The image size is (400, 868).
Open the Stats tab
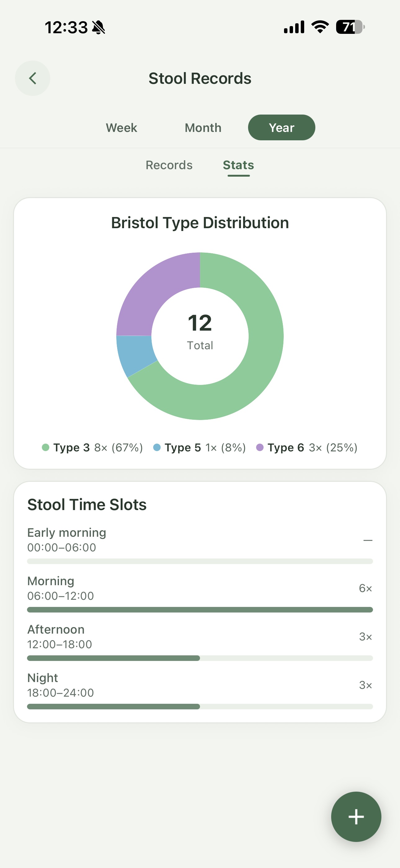pyautogui.click(x=238, y=165)
